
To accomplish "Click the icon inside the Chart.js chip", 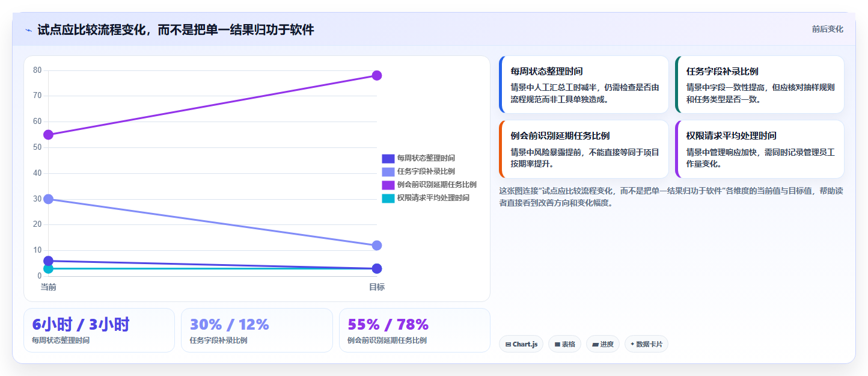I will click(509, 345).
